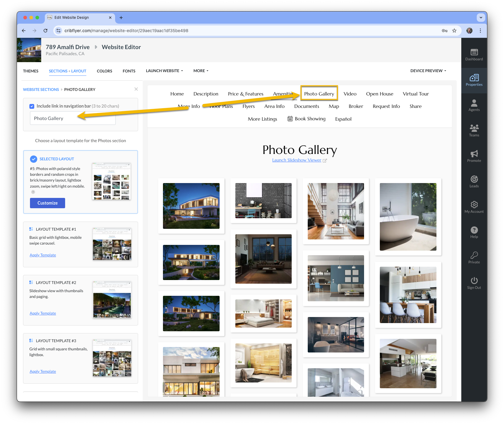504x424 pixels.
Task: Click the Photo Gallery navigation text field
Action: (x=73, y=119)
